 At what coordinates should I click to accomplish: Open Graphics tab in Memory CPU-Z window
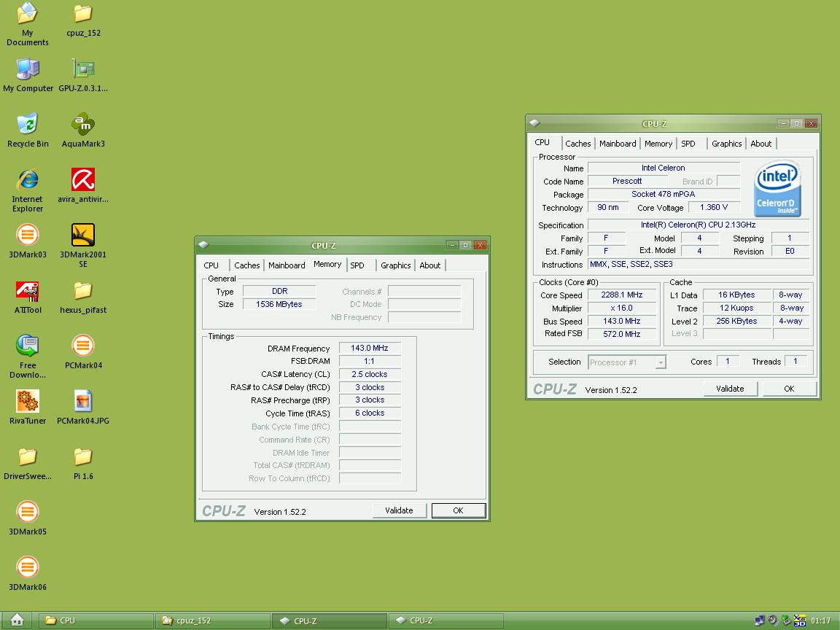[395, 265]
